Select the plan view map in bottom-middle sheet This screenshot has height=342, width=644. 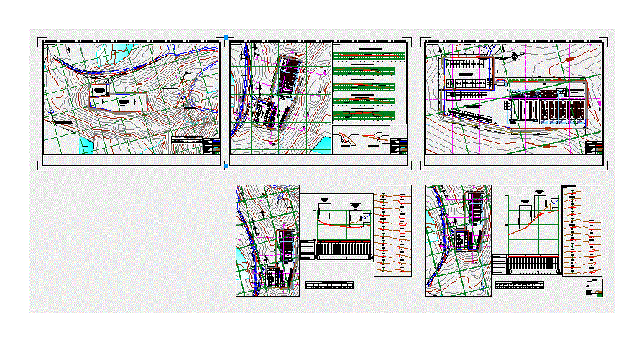point(267,241)
